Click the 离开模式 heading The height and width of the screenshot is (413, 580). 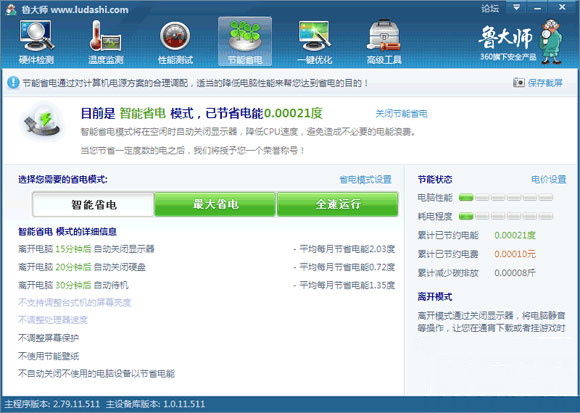pos(435,297)
